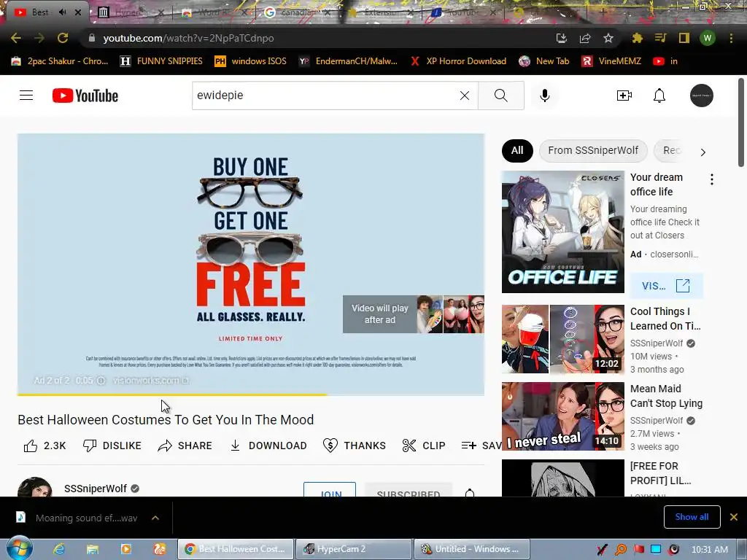Open Chrome's three-dot menu
This screenshot has width=747, height=560.
tap(731, 38)
